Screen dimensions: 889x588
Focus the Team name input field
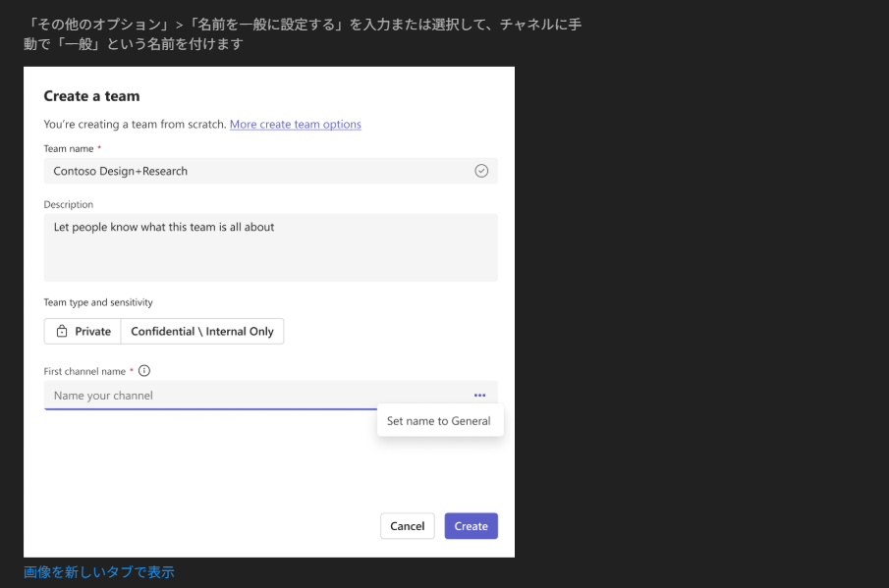[270, 171]
